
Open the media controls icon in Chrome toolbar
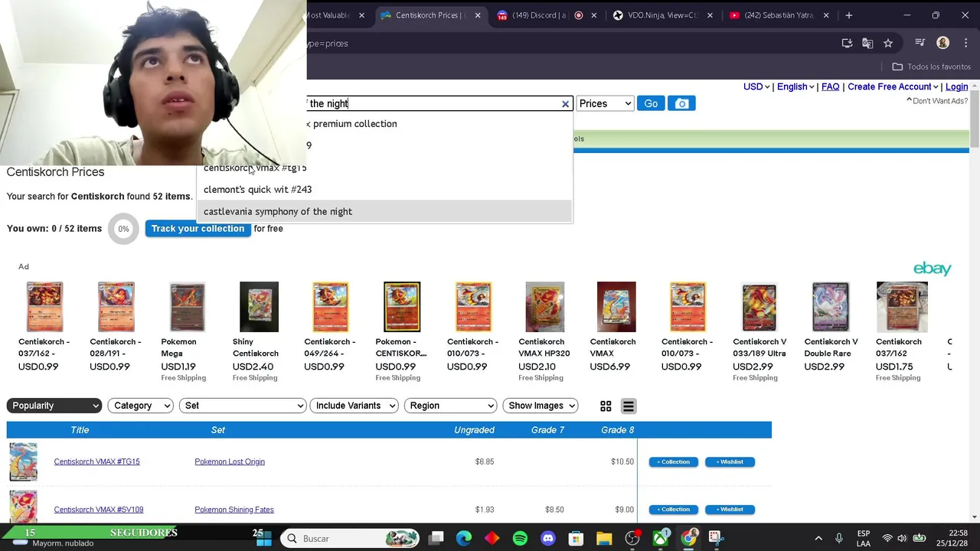920,44
